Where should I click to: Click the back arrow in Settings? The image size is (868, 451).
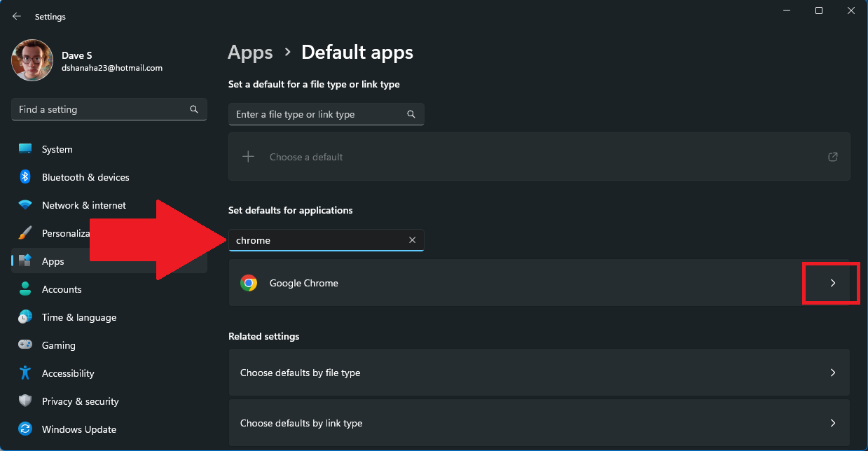16,16
